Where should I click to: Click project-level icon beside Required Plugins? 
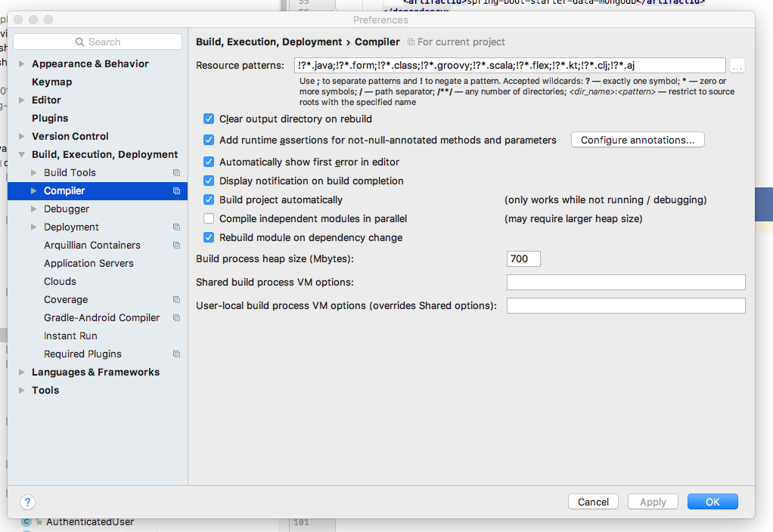(x=176, y=354)
